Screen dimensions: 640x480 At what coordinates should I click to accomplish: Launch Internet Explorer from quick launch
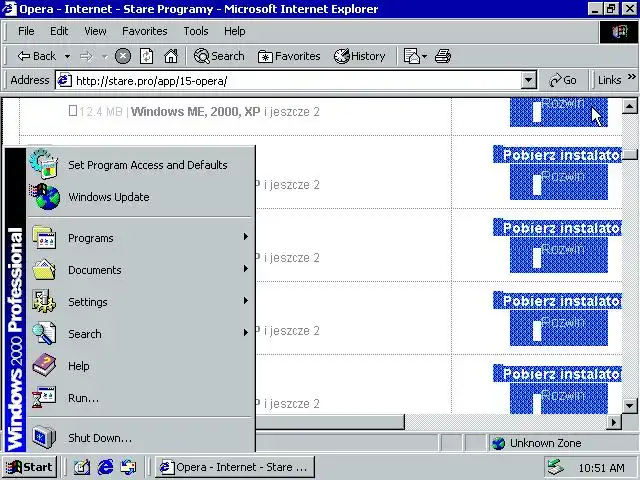click(105, 467)
